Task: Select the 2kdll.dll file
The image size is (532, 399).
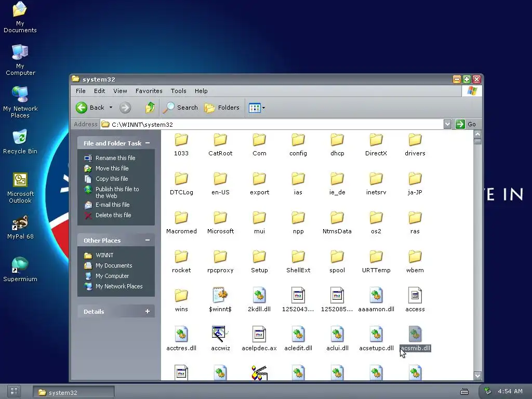Action: pyautogui.click(x=259, y=300)
